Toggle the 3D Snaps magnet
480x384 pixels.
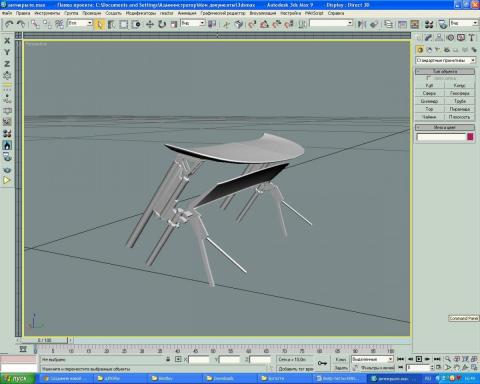point(252,24)
